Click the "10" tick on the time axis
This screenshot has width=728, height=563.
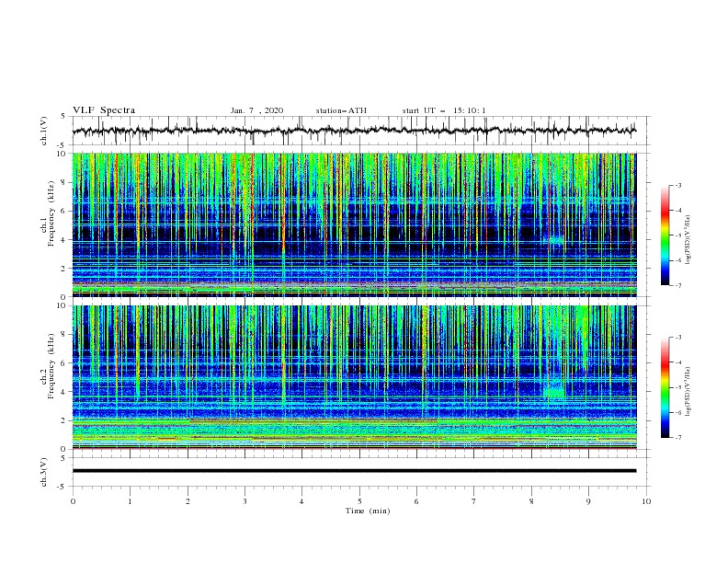646,501
